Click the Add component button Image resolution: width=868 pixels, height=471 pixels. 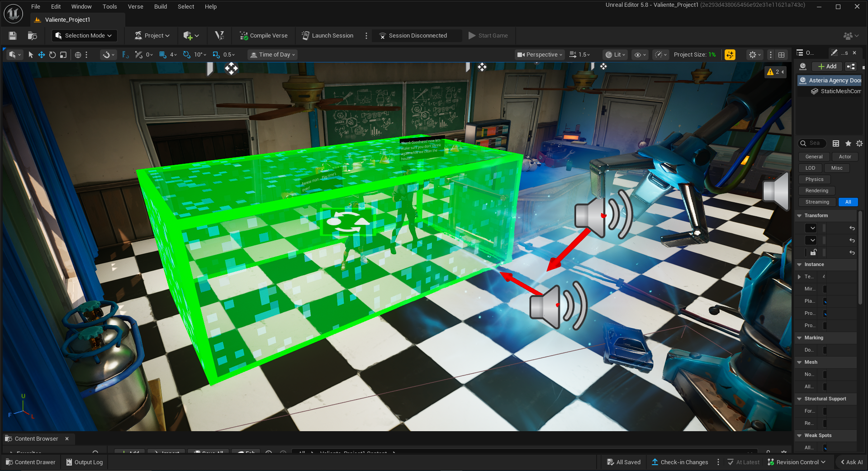tap(827, 67)
